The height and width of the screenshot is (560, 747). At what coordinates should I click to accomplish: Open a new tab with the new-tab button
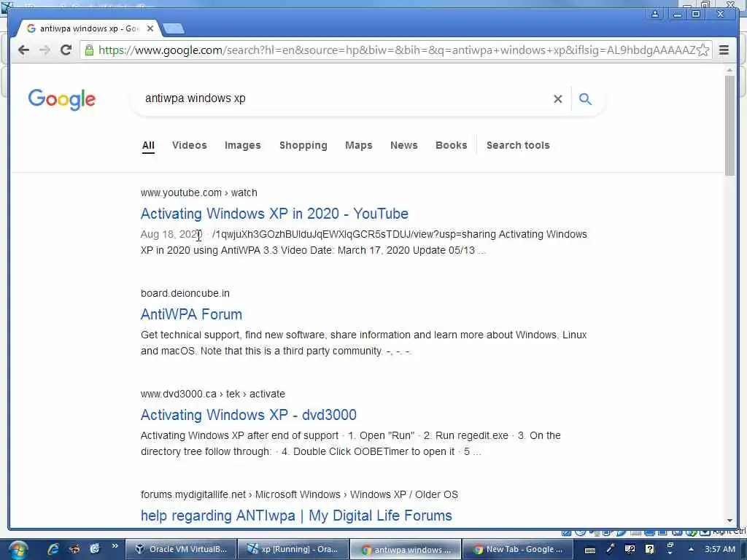(x=174, y=29)
